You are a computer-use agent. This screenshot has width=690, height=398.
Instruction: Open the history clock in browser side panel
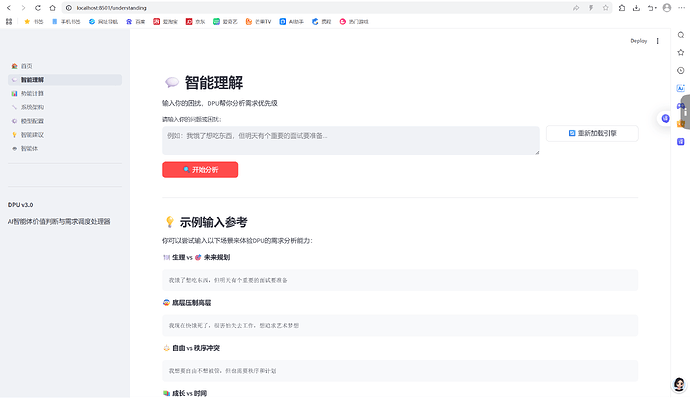[x=681, y=70]
